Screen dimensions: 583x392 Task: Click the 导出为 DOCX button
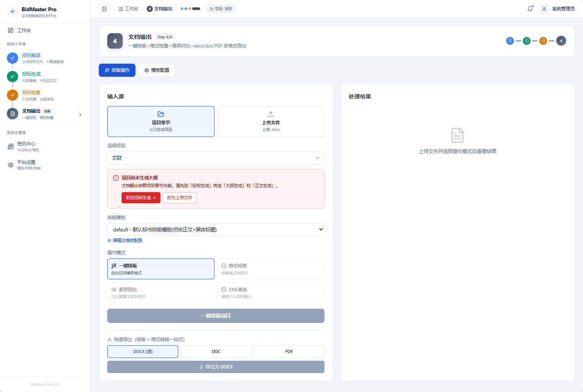tap(216, 367)
